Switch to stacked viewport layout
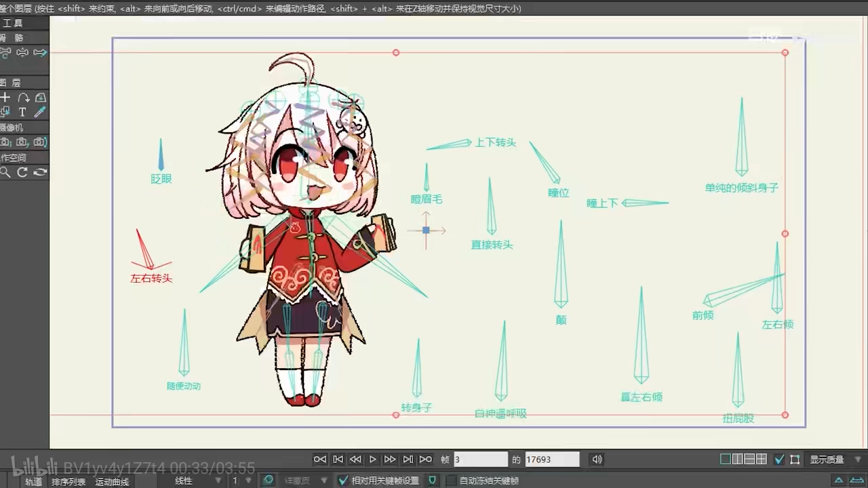This screenshot has width=868, height=488. pyautogui.click(x=749, y=460)
